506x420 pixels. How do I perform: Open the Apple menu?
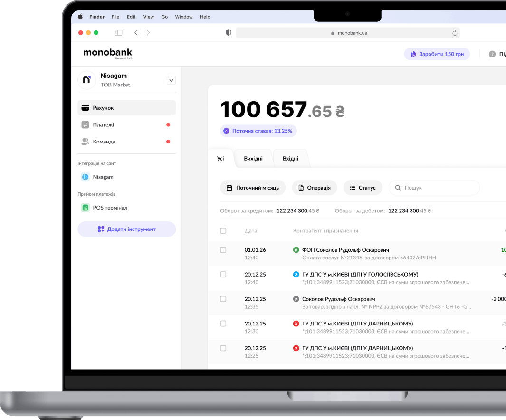[80, 17]
